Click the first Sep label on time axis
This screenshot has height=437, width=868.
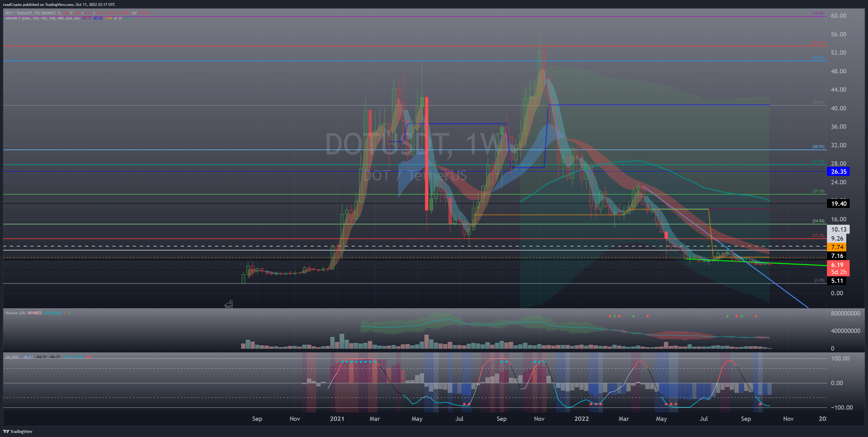pyautogui.click(x=257, y=418)
